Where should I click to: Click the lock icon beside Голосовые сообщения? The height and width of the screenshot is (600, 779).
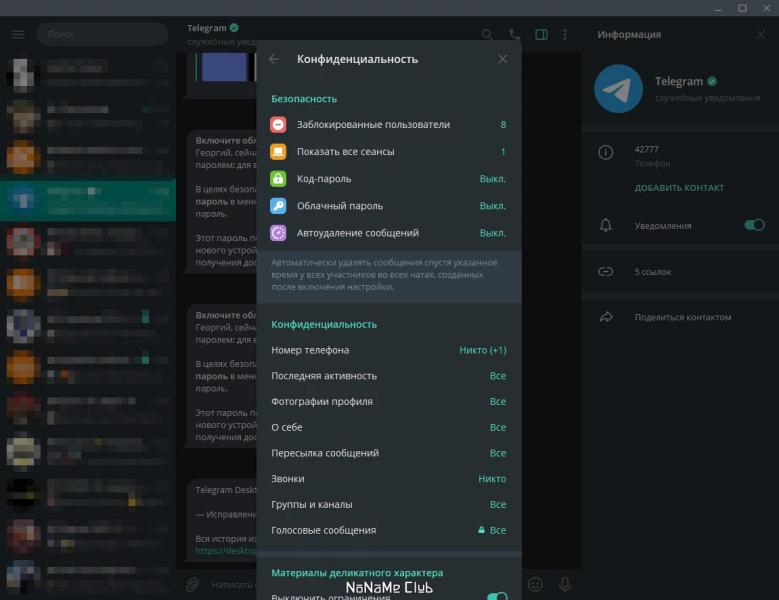coord(481,530)
